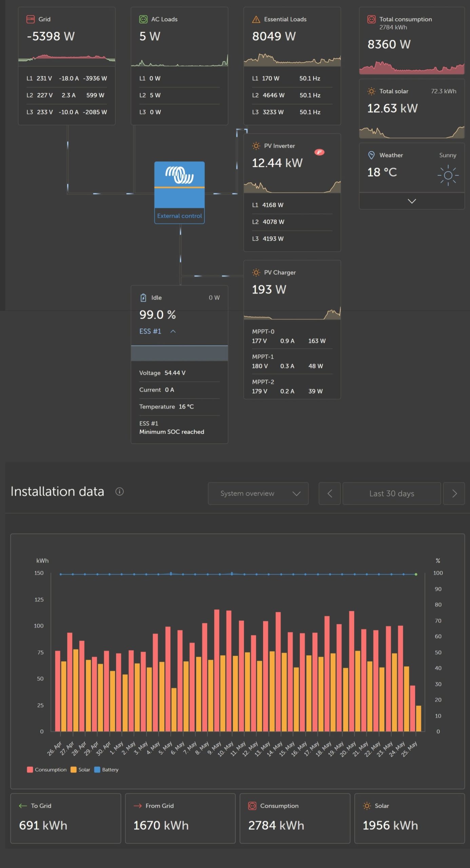Click the 18 °C weather temperature

[x=382, y=172]
